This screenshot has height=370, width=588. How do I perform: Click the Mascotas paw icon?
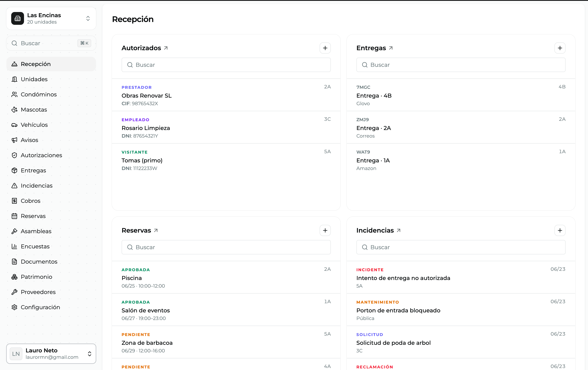14,110
